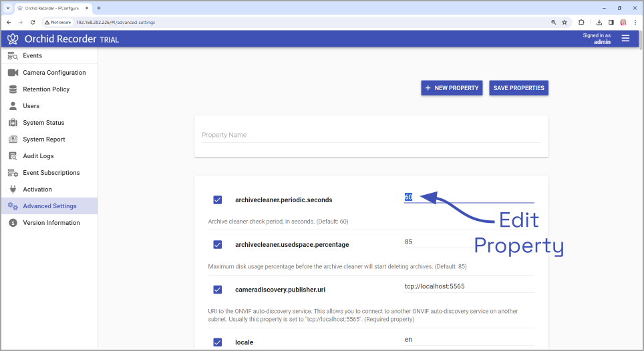The height and width of the screenshot is (351, 644).
Task: Edit the tcp://localhost:5565 value field
Action: pos(469,287)
